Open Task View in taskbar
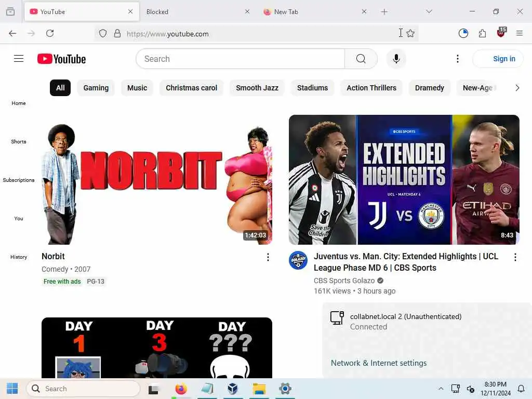This screenshot has height=399, width=532. [x=153, y=389]
